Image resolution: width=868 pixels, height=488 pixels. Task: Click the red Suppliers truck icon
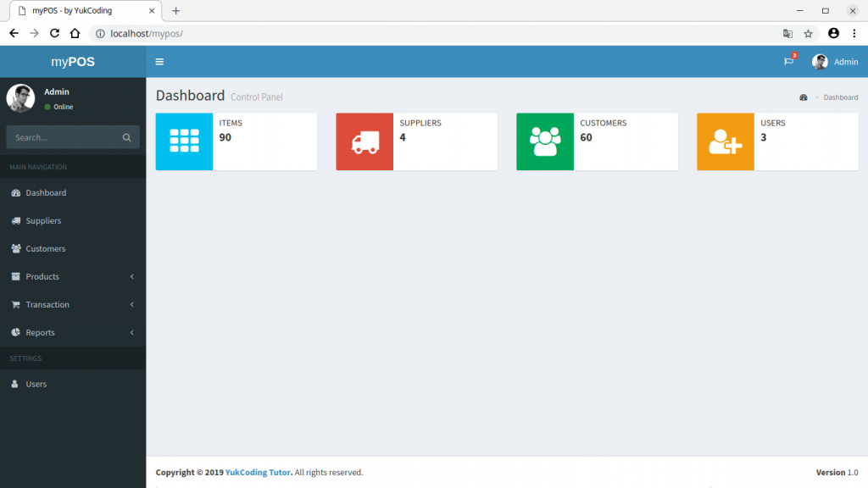(x=364, y=141)
